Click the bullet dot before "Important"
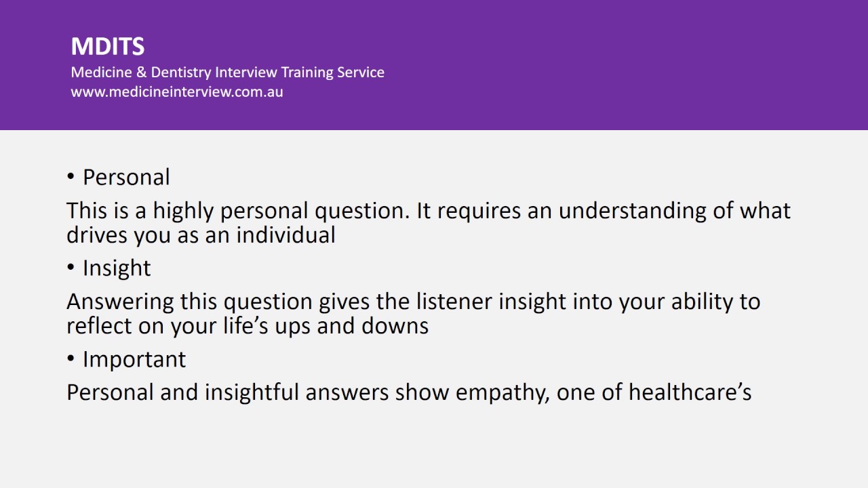 [x=71, y=359]
